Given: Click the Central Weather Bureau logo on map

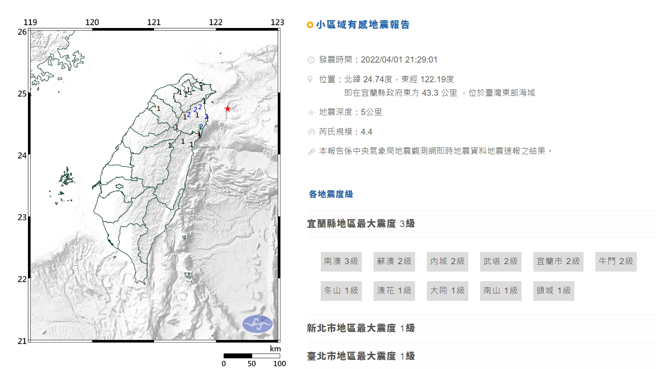Looking at the screenshot, I should pyautogui.click(x=258, y=324).
